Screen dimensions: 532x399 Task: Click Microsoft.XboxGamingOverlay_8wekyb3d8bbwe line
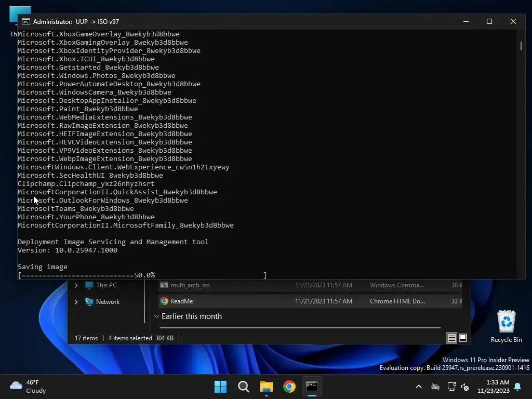click(103, 43)
